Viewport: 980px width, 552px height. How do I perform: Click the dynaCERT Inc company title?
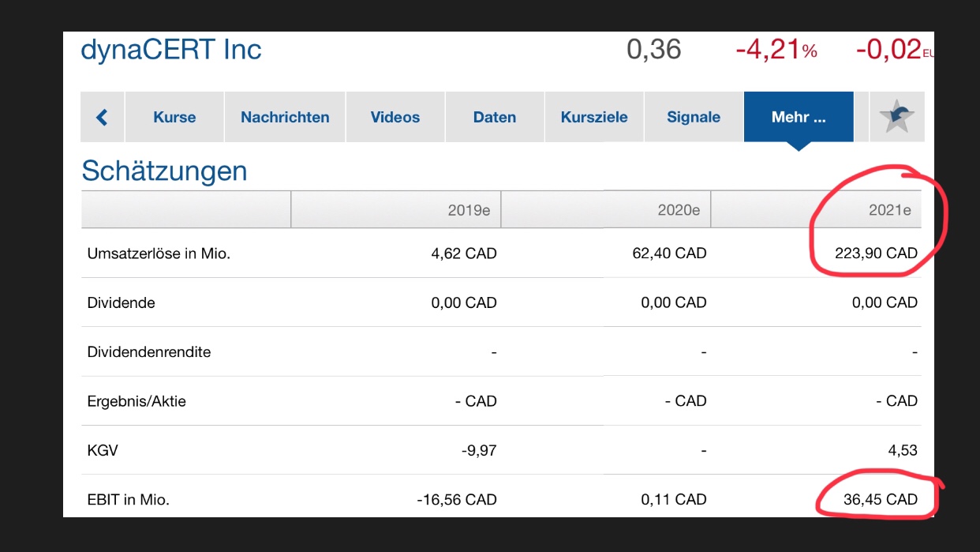171,51
